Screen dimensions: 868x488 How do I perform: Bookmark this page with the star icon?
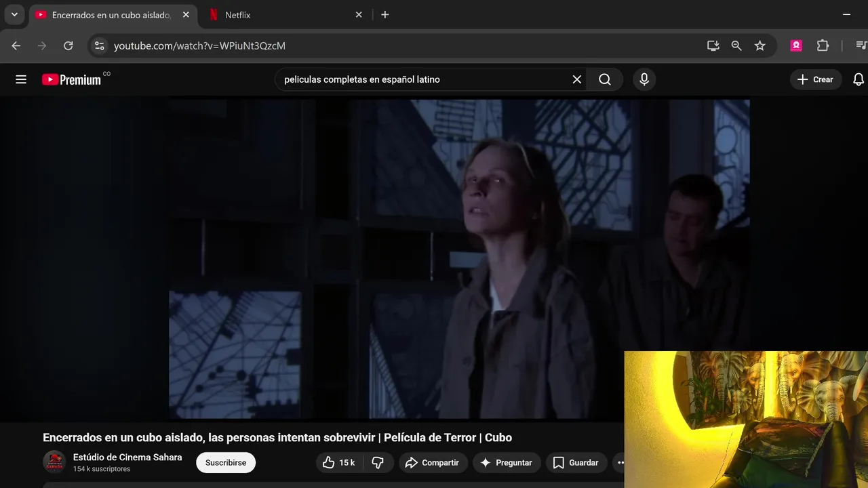coord(759,45)
